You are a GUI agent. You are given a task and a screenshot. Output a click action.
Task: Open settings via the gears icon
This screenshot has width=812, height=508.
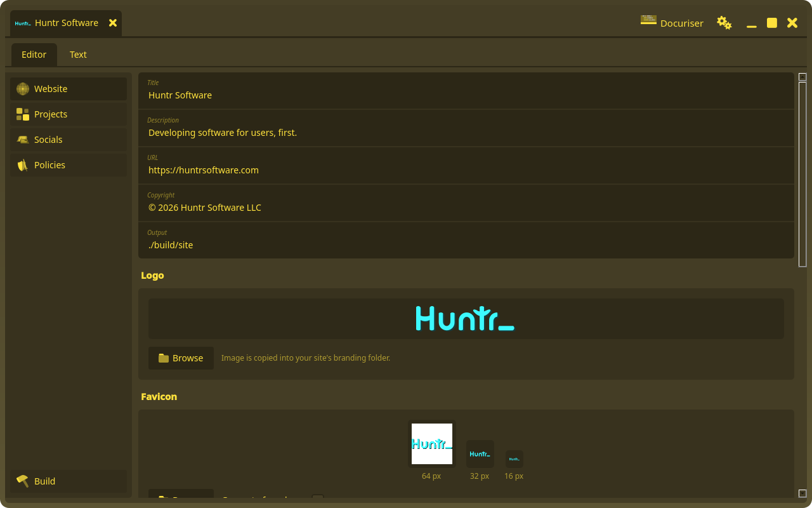click(x=724, y=23)
